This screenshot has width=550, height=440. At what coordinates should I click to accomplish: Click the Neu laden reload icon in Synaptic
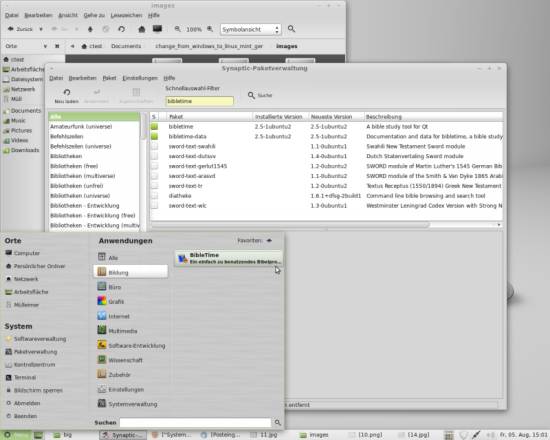coord(67,93)
